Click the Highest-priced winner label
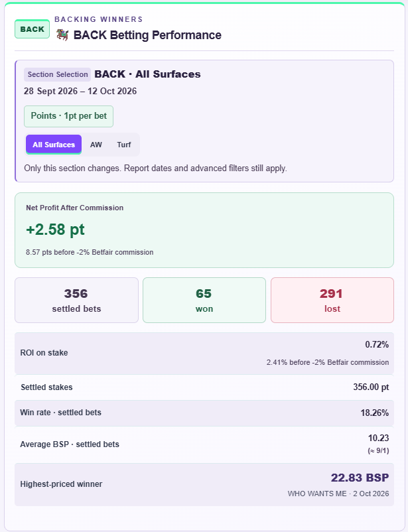Screen dimensions: 408x532 61,484
